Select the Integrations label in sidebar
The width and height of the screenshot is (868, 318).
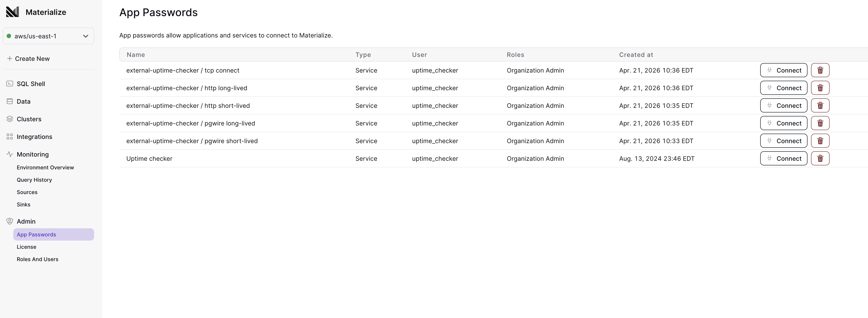(x=34, y=137)
